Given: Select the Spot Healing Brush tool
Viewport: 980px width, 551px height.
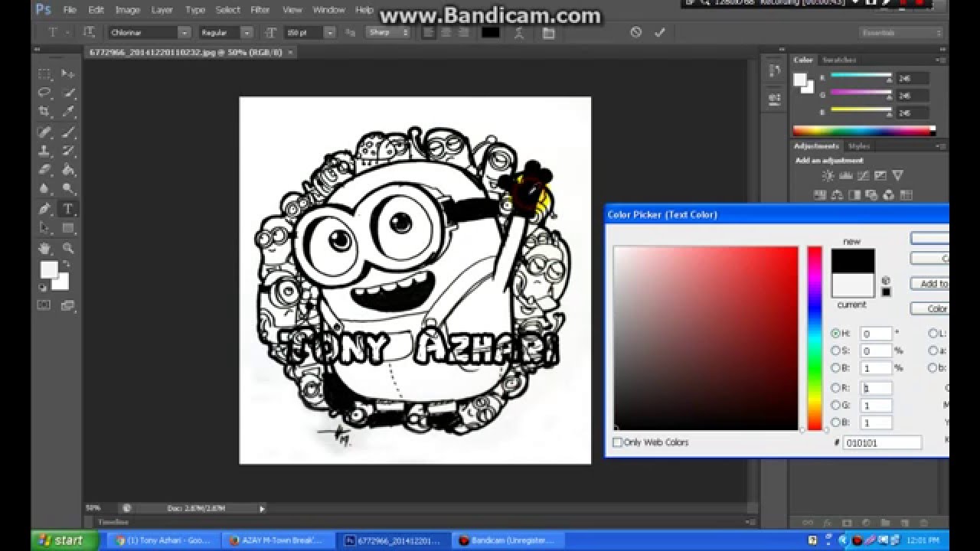Looking at the screenshot, I should [x=44, y=132].
